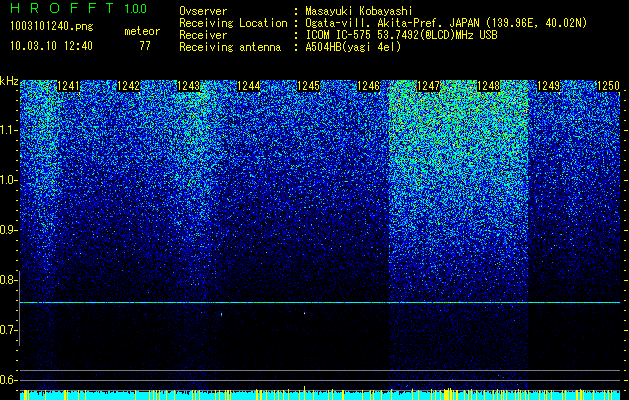The height and width of the screenshot is (400, 629).
Task: Click the Ovserver label
Action: (x=203, y=11)
